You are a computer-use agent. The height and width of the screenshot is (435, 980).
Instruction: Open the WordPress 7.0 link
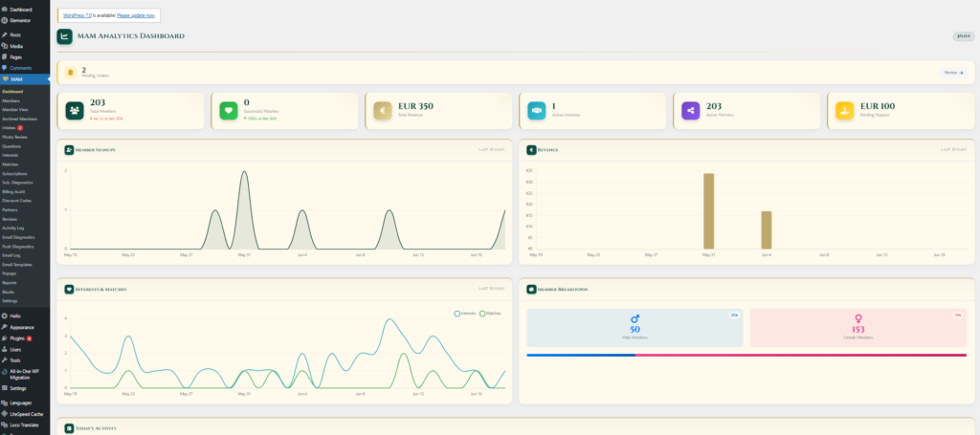click(x=78, y=15)
